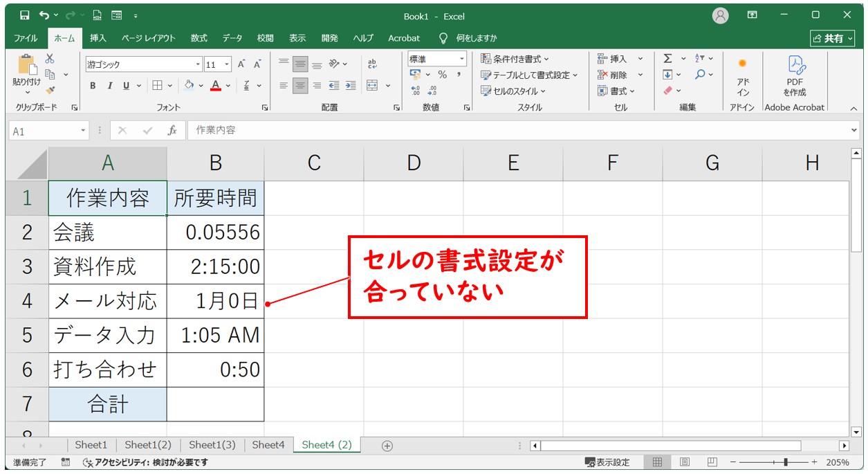Open the 挿入 ribbon tab

[x=98, y=38]
